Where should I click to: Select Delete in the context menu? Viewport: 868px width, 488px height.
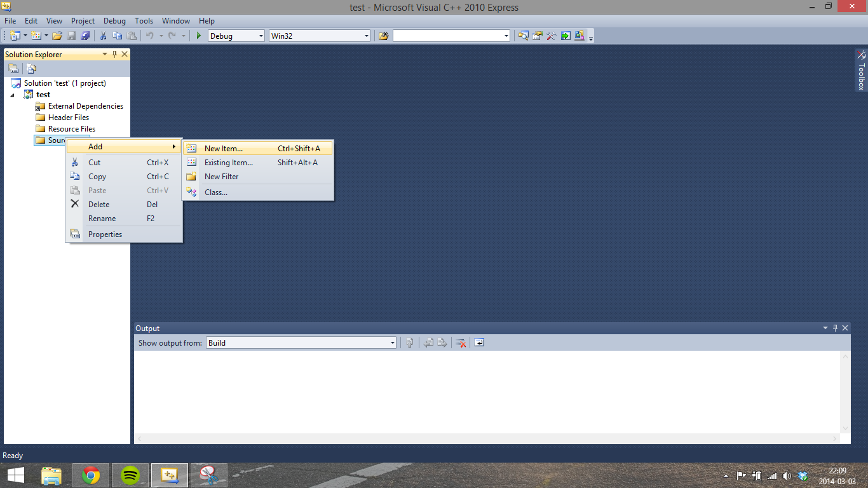[124, 205]
